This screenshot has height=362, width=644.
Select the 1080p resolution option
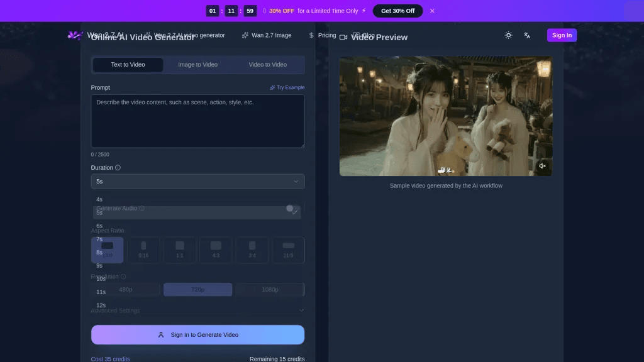tap(270, 289)
